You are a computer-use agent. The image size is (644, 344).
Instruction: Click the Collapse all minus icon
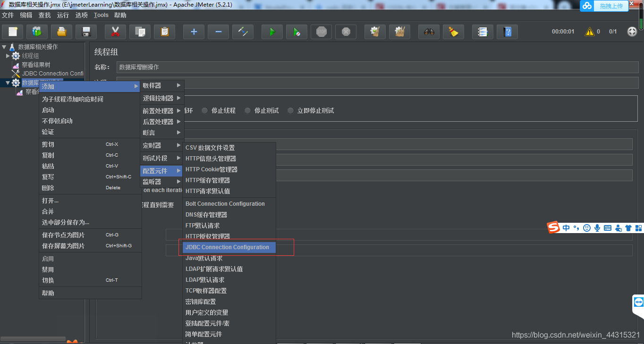click(x=218, y=32)
